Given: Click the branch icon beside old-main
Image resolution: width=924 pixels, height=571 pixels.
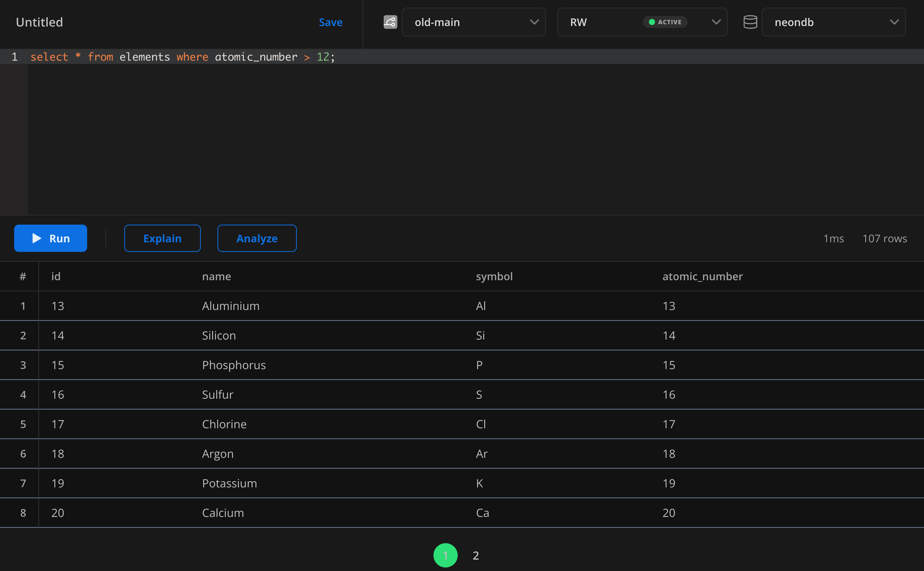Looking at the screenshot, I should 390,22.
